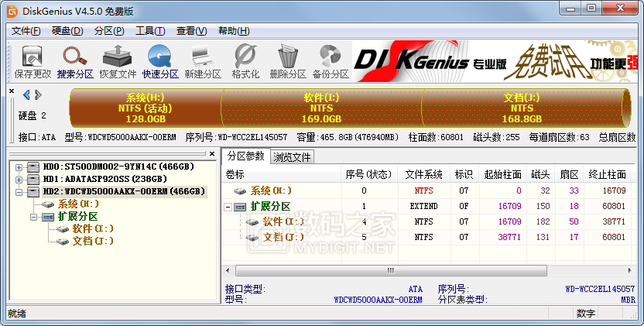Open the 恢复文件 (Recover Files) tool
The height and width of the screenshot is (326, 644).
tap(118, 61)
